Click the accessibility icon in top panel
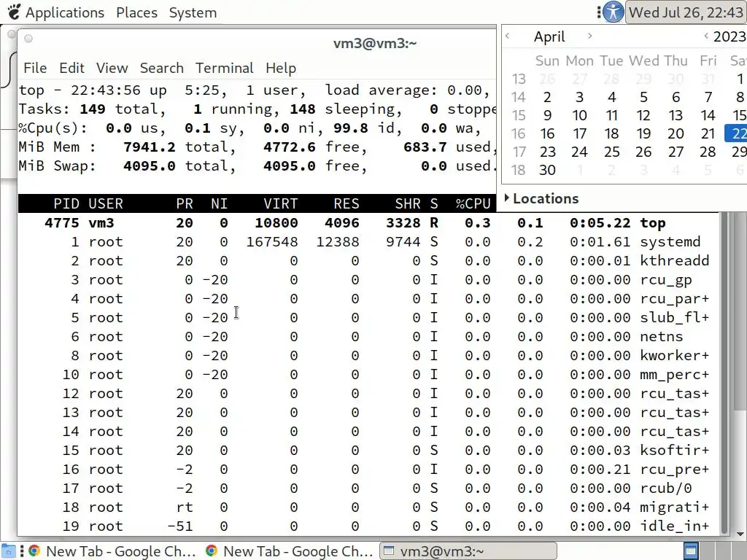Screen dimensions: 747x560 613,12
